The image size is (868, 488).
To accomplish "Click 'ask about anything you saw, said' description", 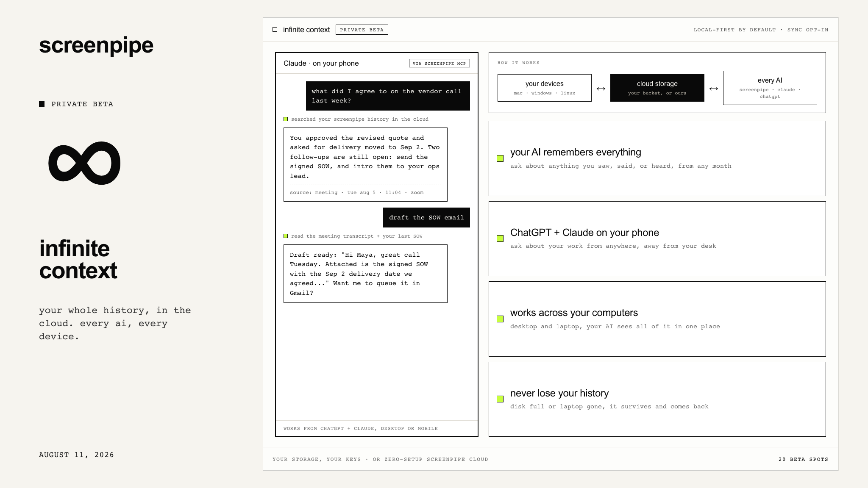I will point(621,166).
